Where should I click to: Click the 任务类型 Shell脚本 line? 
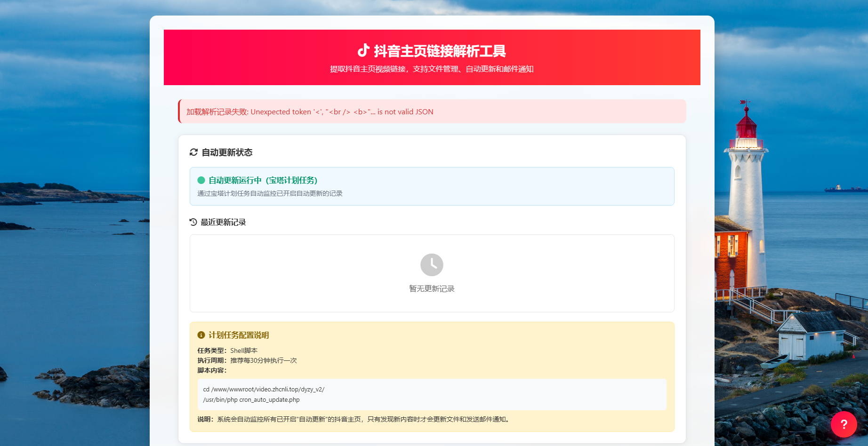(x=228, y=350)
